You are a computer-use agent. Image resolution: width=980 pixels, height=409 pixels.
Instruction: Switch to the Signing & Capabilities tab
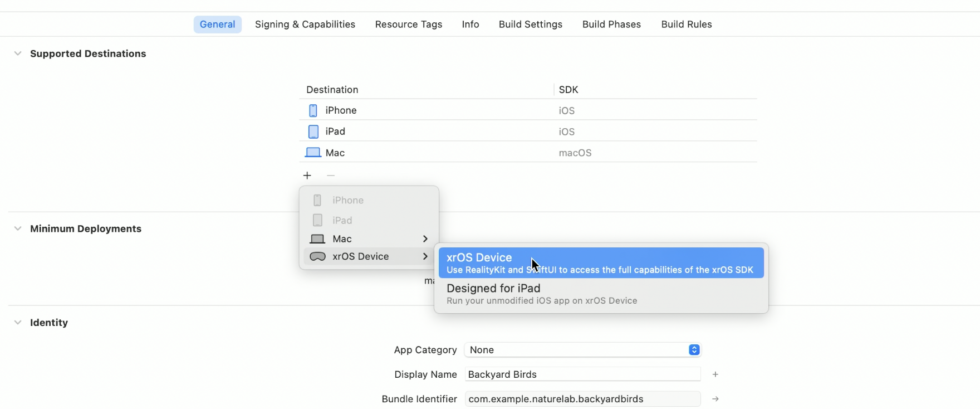(305, 25)
